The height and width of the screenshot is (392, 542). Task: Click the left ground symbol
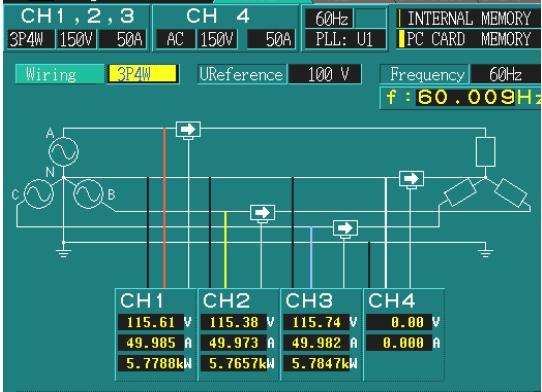click(64, 252)
